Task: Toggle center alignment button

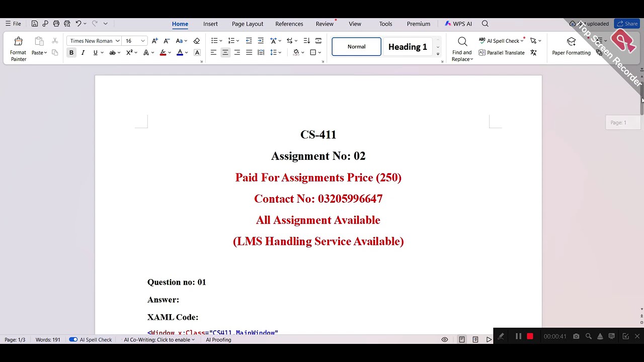Action: point(225,52)
